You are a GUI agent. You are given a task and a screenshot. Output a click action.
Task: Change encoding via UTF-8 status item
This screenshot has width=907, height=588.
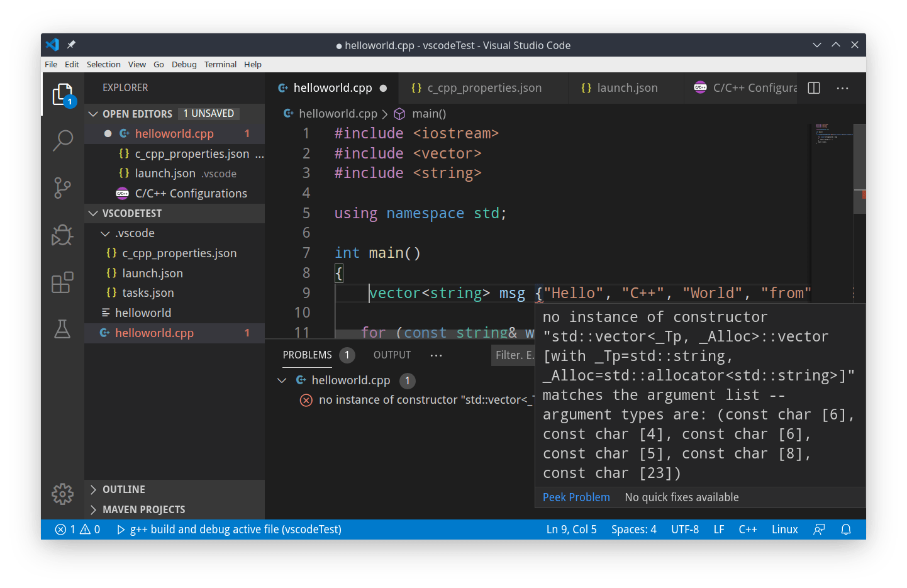(x=685, y=530)
